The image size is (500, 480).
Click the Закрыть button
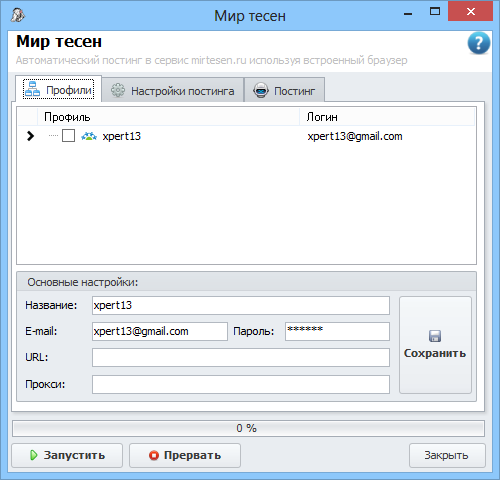pyautogui.click(x=447, y=455)
